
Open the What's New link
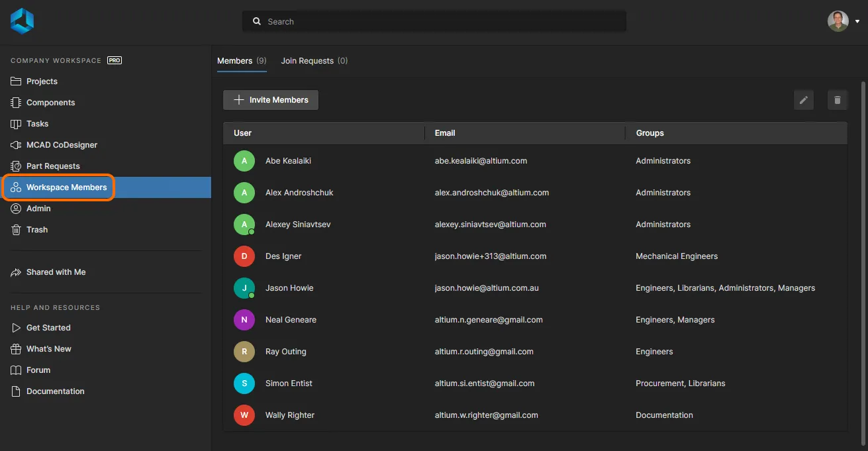click(x=105, y=349)
